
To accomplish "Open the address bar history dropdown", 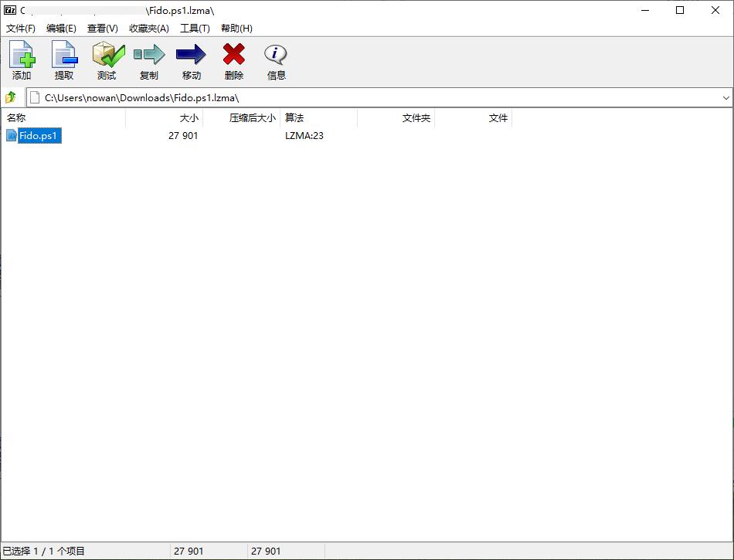I will [x=726, y=97].
